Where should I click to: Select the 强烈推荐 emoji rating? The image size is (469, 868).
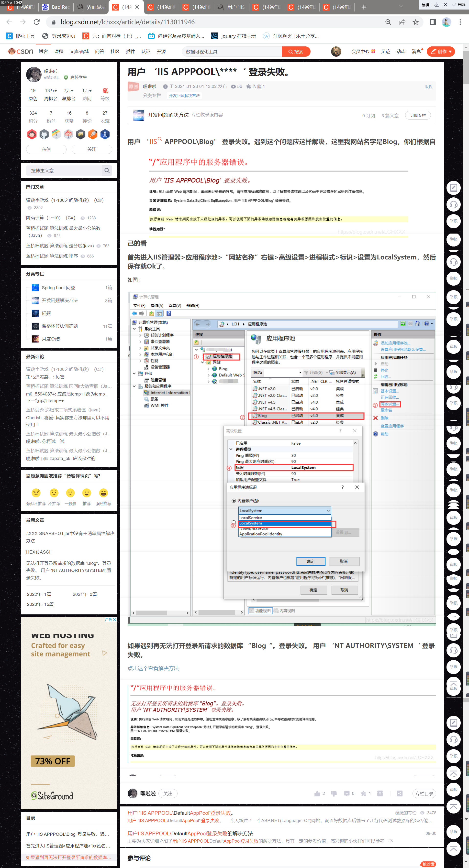(x=103, y=493)
